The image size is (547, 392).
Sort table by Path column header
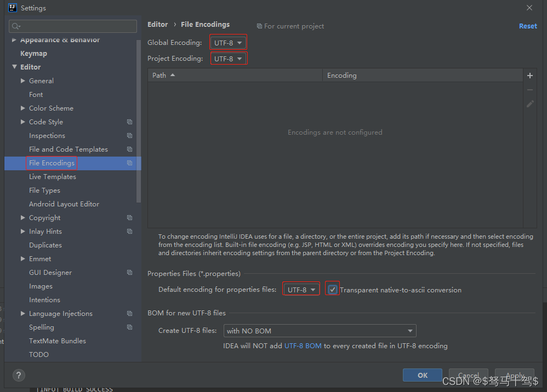point(235,75)
